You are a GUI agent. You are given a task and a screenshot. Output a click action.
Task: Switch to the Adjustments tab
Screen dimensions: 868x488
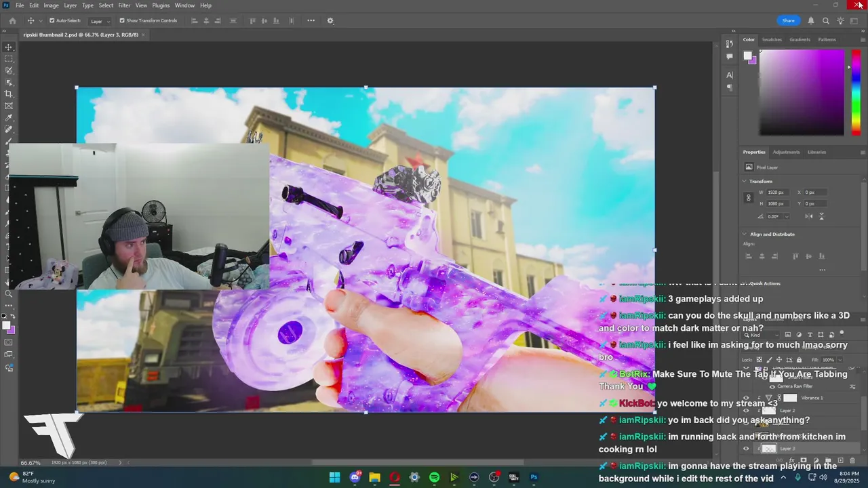click(x=786, y=152)
